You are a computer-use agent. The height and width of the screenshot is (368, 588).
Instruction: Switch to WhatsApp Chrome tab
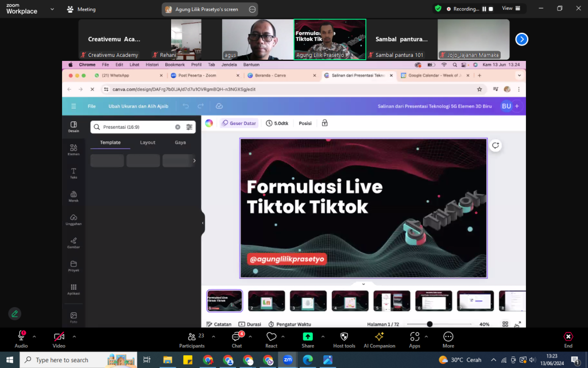128,75
